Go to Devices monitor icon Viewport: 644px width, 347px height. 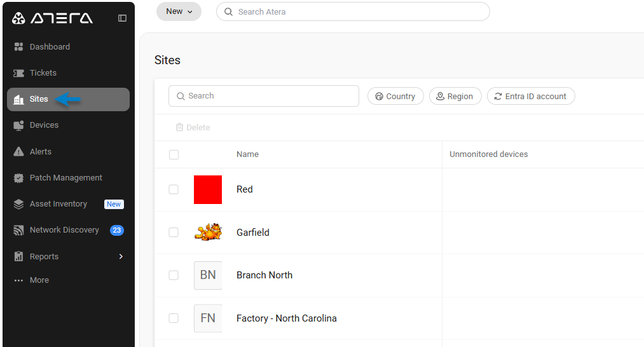18,125
